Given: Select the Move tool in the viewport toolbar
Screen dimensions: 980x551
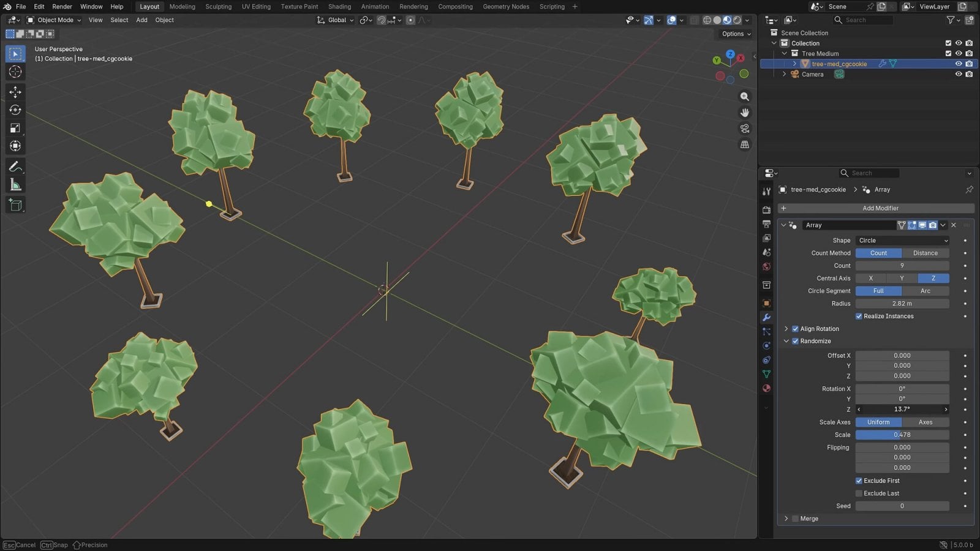Looking at the screenshot, I should pyautogui.click(x=15, y=91).
